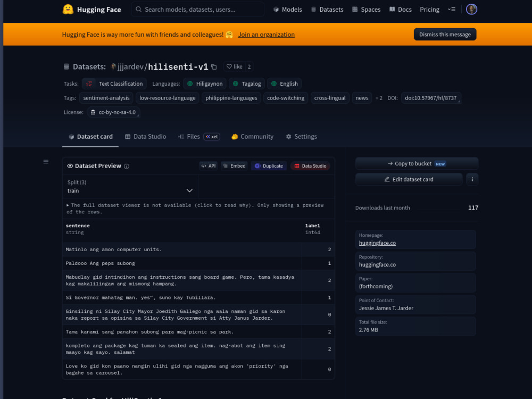Switch to the Data Studio tab
The height and width of the screenshot is (399, 532).
click(x=146, y=136)
